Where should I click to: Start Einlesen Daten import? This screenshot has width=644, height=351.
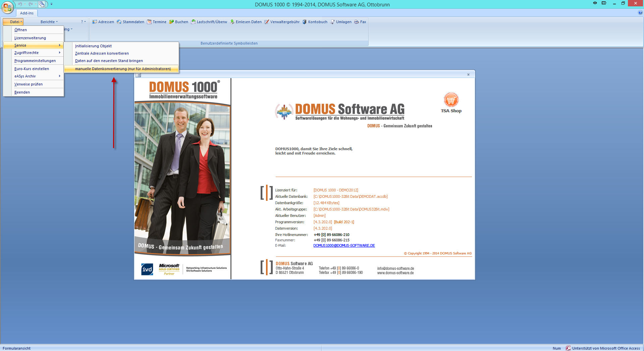(x=246, y=22)
